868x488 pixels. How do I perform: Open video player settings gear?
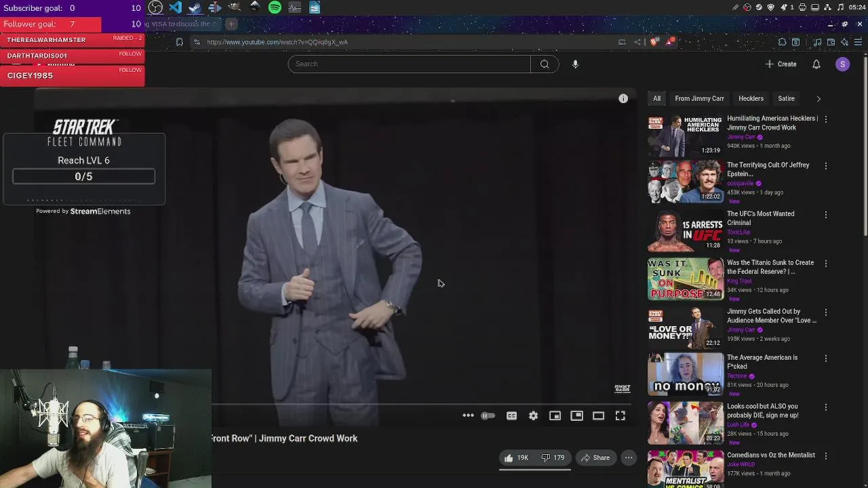(533, 415)
